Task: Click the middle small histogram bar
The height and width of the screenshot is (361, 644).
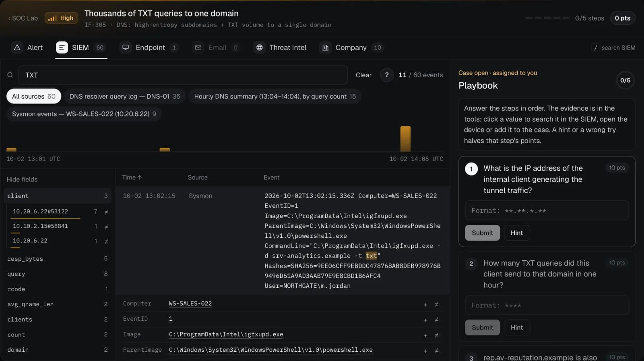Action: click(165, 150)
